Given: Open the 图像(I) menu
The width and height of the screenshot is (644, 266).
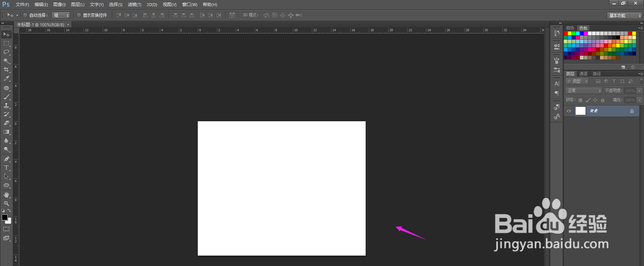Looking at the screenshot, I should tap(59, 5).
